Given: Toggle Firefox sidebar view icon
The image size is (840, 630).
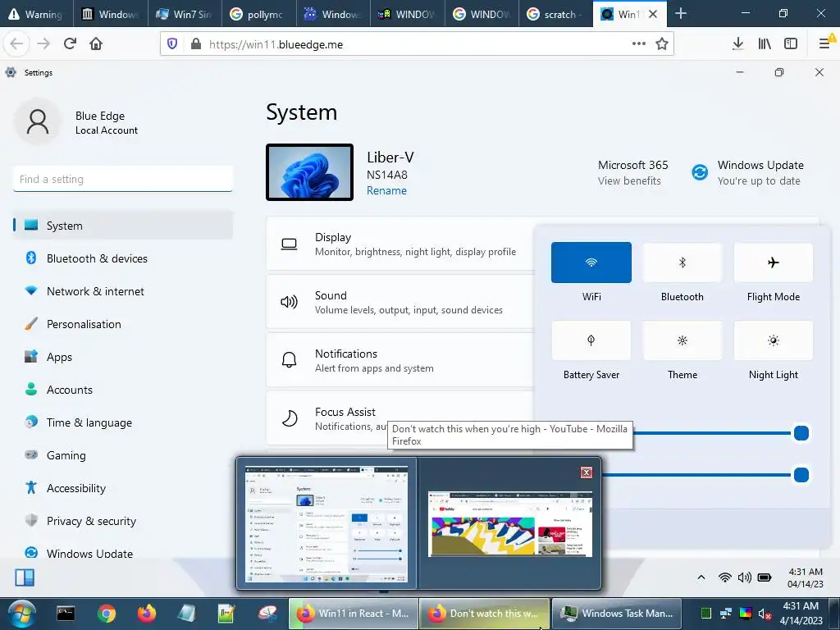Looking at the screenshot, I should [791, 44].
